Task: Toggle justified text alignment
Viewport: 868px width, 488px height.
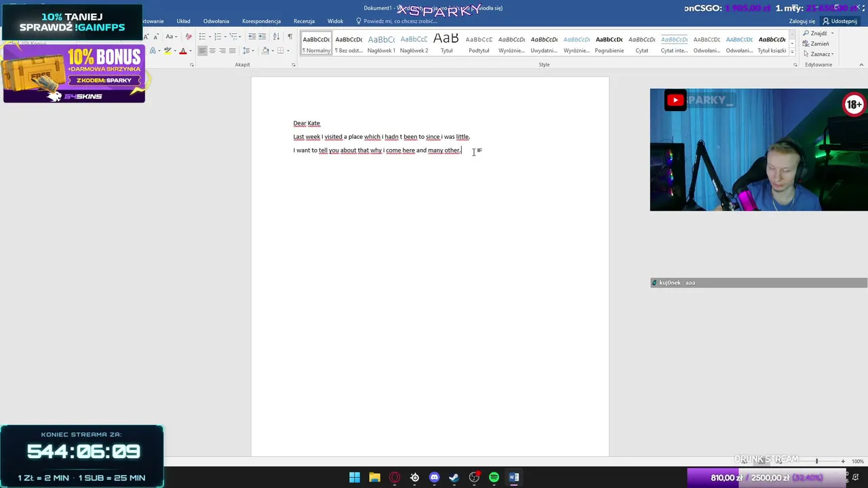Action: point(233,51)
